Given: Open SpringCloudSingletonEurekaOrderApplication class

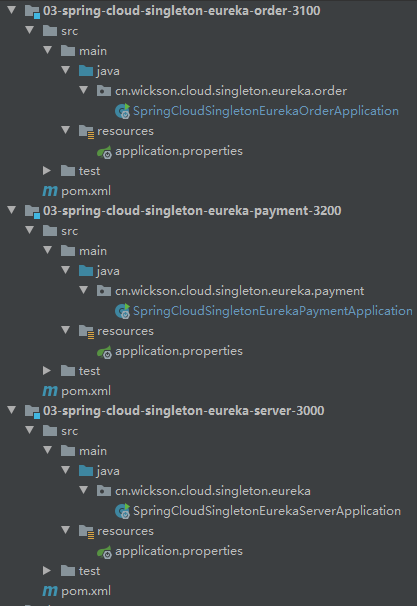Looking at the screenshot, I should click(266, 111).
